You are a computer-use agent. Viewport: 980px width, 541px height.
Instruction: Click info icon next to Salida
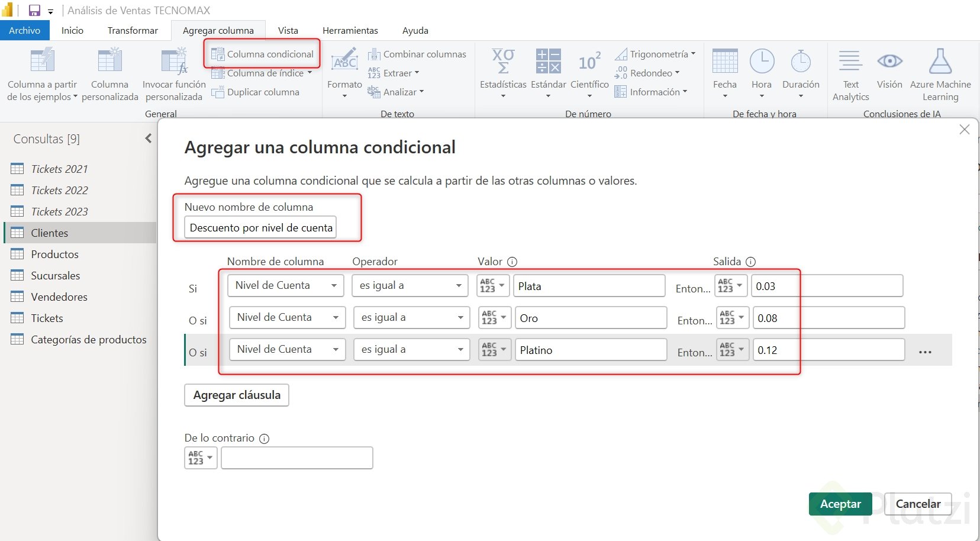coord(750,262)
